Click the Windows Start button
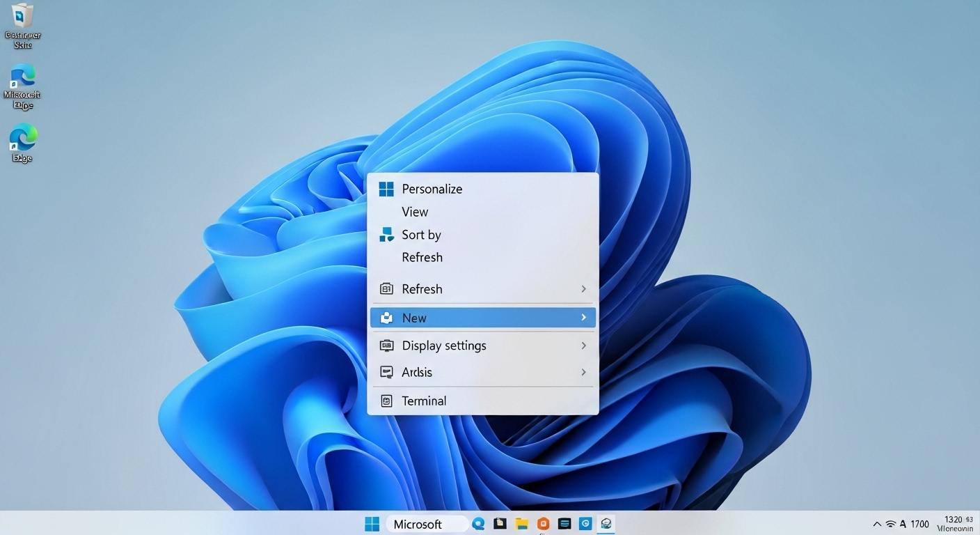The height and width of the screenshot is (535, 980). 372,523
